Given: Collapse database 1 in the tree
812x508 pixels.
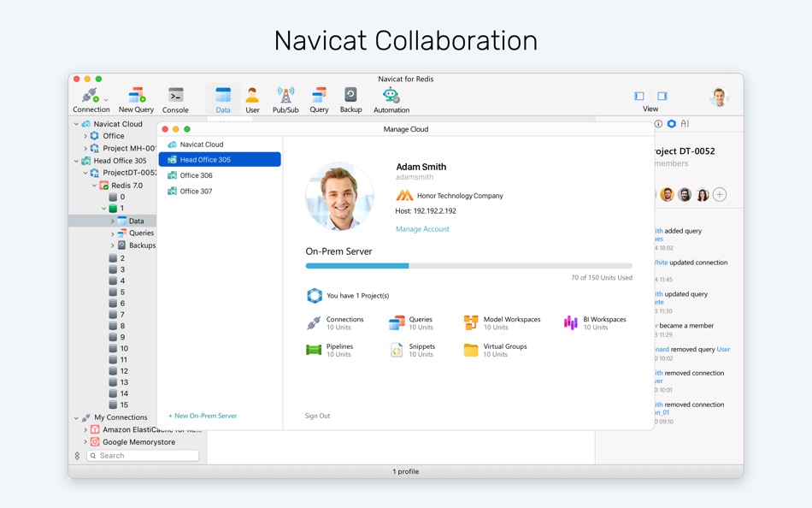Looking at the screenshot, I should (x=104, y=209).
